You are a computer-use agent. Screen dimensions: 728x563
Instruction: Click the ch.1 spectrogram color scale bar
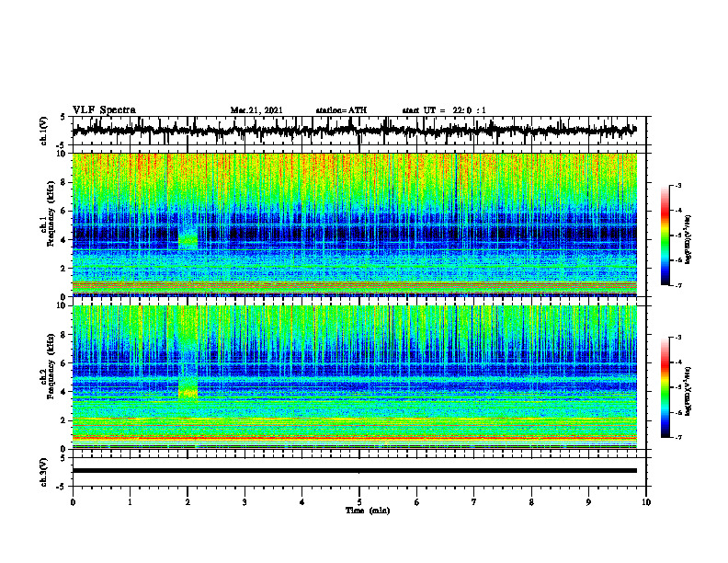pyautogui.click(x=665, y=236)
